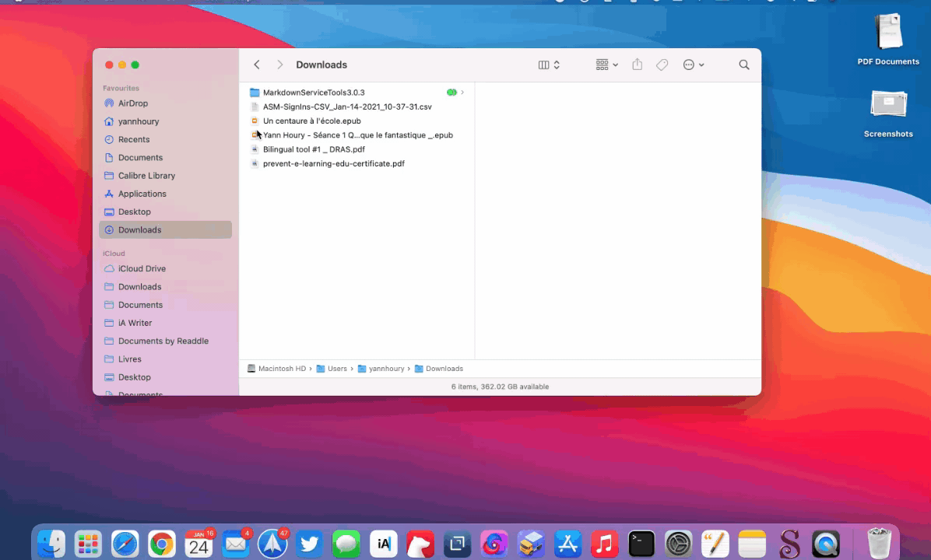
Task: Open Spark mail app in the Dock
Action: (x=272, y=544)
